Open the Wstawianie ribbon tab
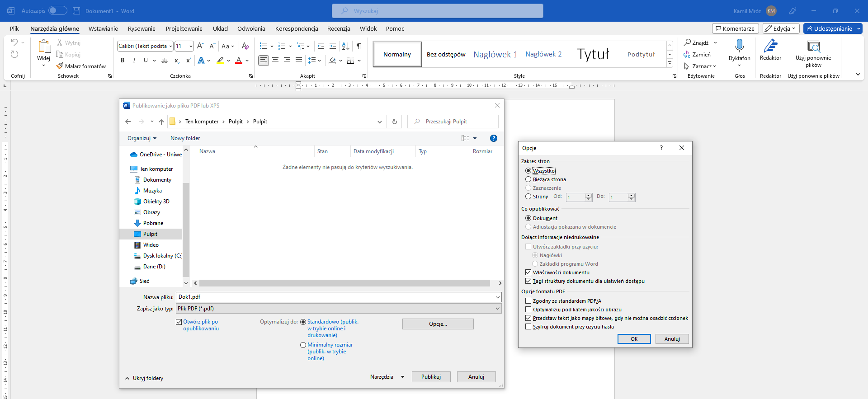The width and height of the screenshot is (868, 399). pos(103,28)
